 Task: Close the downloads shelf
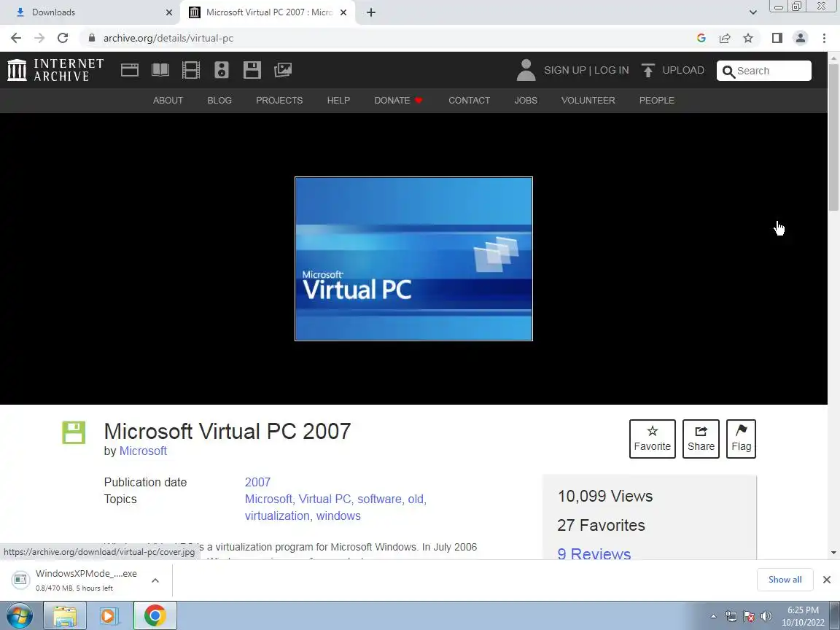point(827,580)
